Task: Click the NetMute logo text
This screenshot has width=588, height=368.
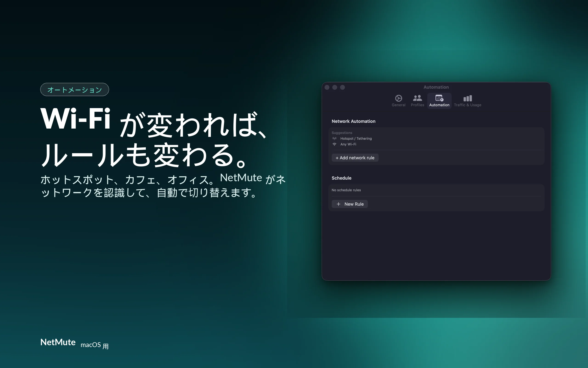Action: pos(58,342)
